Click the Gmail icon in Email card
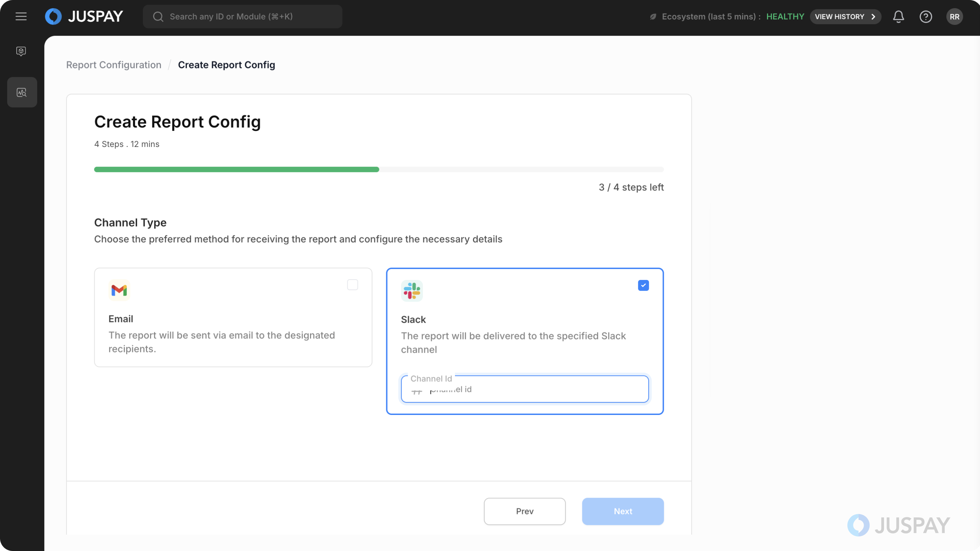980x551 pixels. tap(119, 290)
